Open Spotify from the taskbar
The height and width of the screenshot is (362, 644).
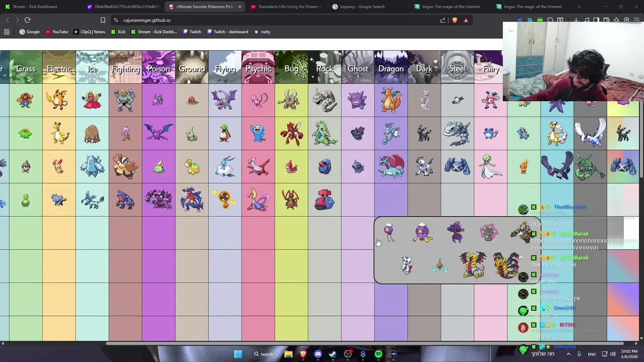(x=378, y=354)
